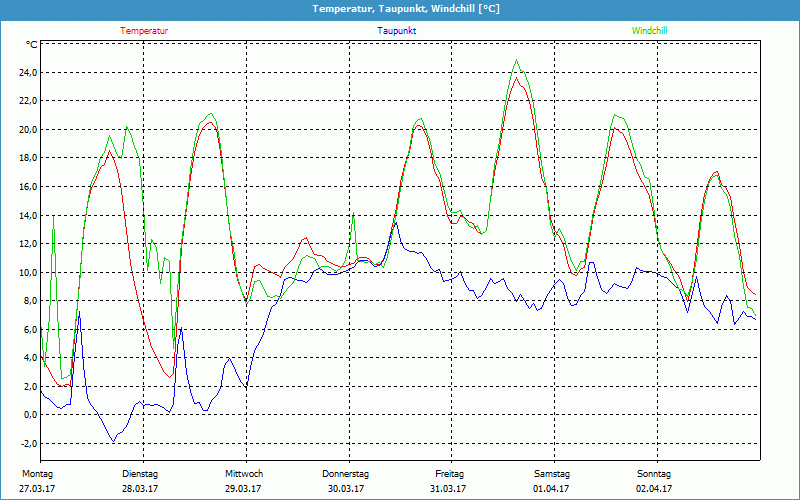This screenshot has width=800, height=500.
Task: Click the Dienstag day label
Action: (x=140, y=474)
